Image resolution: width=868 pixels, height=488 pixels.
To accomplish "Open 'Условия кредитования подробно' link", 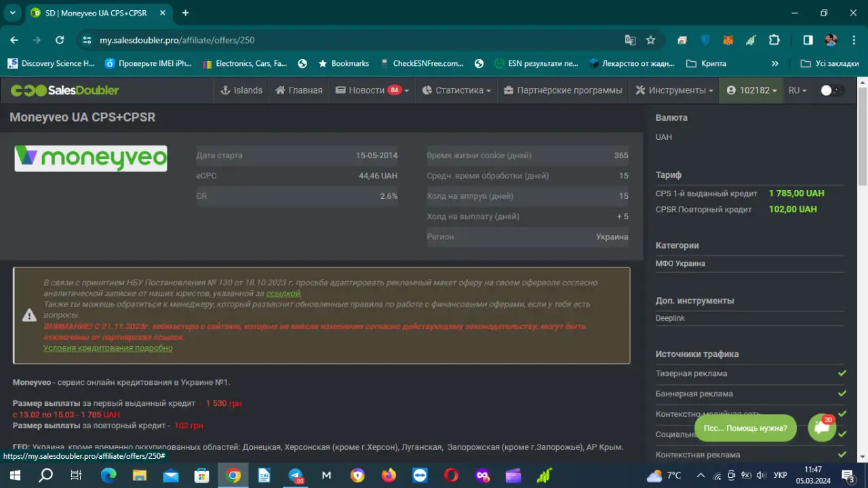I will click(108, 348).
